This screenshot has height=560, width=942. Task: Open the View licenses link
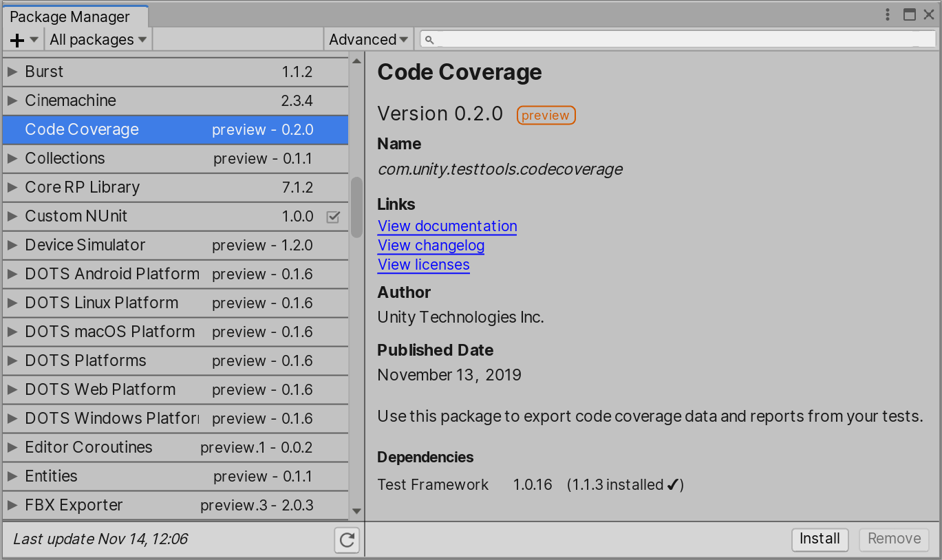pyautogui.click(x=424, y=265)
